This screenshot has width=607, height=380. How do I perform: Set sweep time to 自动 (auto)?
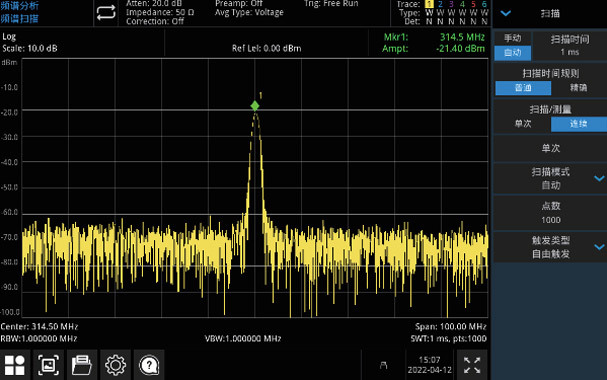point(513,53)
